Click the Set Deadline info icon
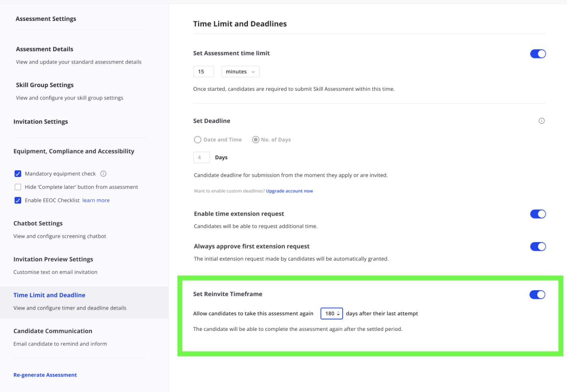Screen dimensions: 567x392 point(541,121)
